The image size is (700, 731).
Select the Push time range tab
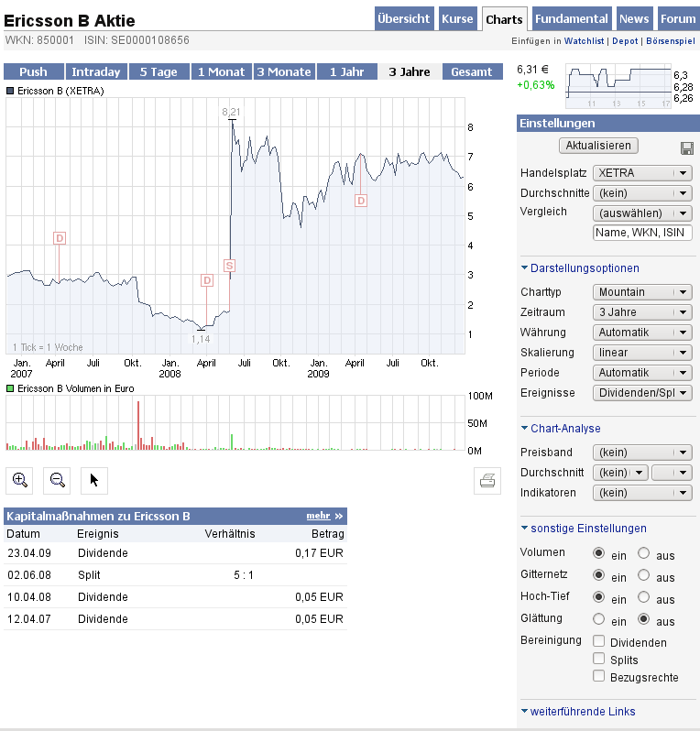point(34,71)
